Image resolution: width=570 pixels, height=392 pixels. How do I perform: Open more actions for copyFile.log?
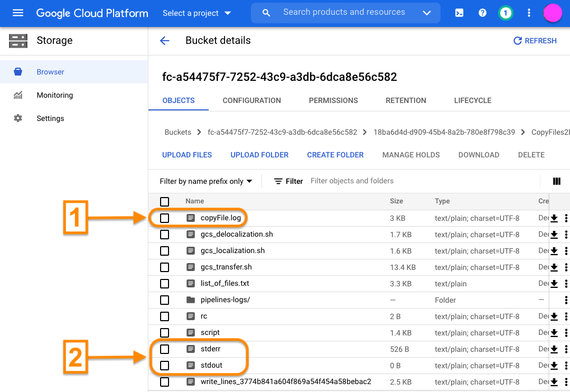point(566,218)
